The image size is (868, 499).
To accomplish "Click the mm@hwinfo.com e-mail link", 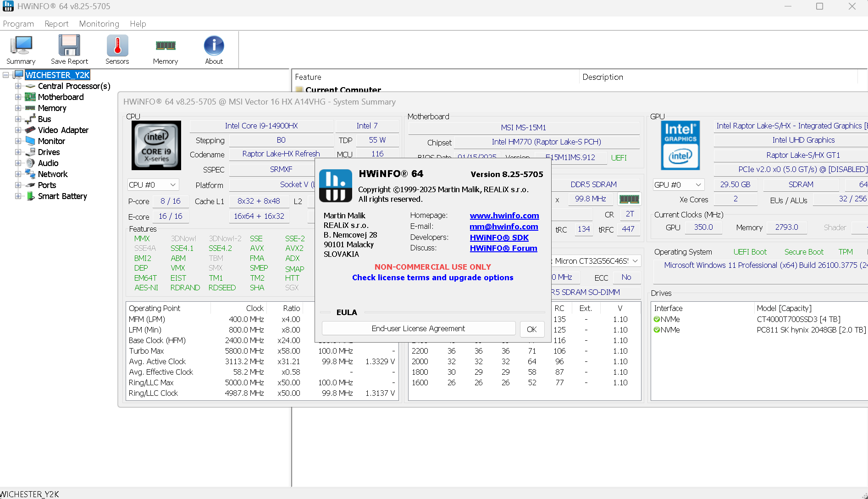I will point(504,227).
